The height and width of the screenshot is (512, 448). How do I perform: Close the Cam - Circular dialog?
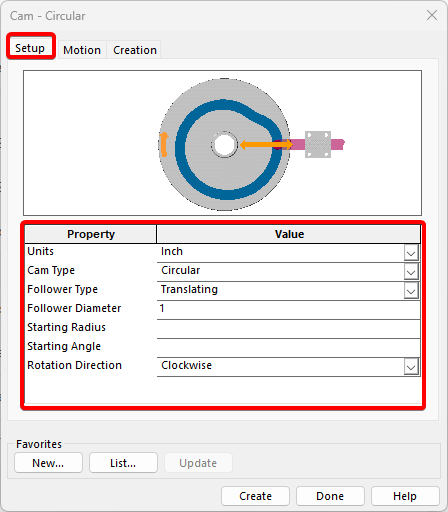(x=432, y=15)
